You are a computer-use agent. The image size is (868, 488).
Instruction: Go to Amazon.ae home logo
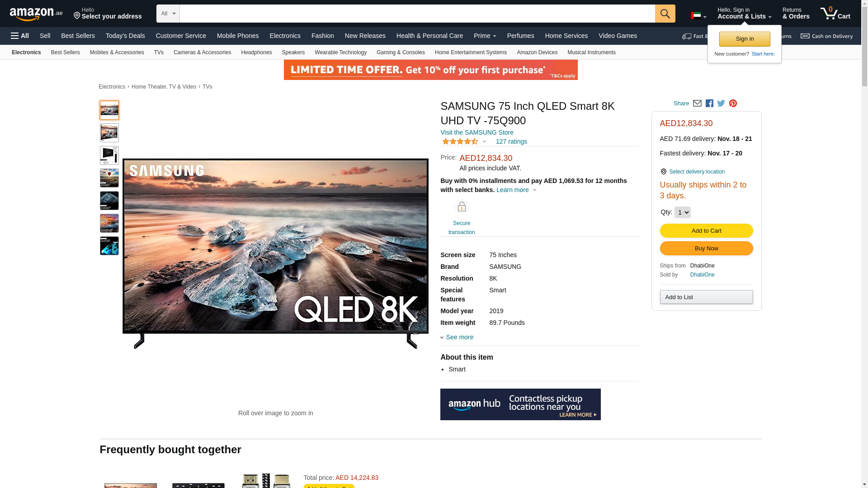36,14
